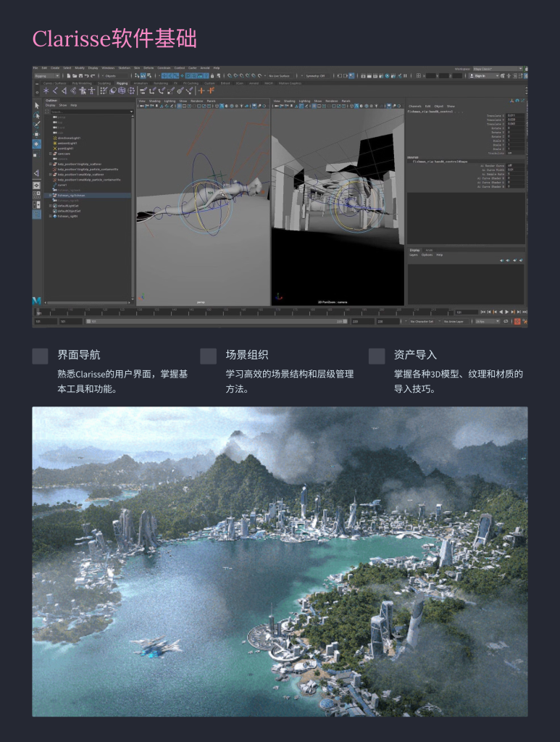560x742 pixels.
Task: Click the human figure shelf icon
Action: pos(83,91)
